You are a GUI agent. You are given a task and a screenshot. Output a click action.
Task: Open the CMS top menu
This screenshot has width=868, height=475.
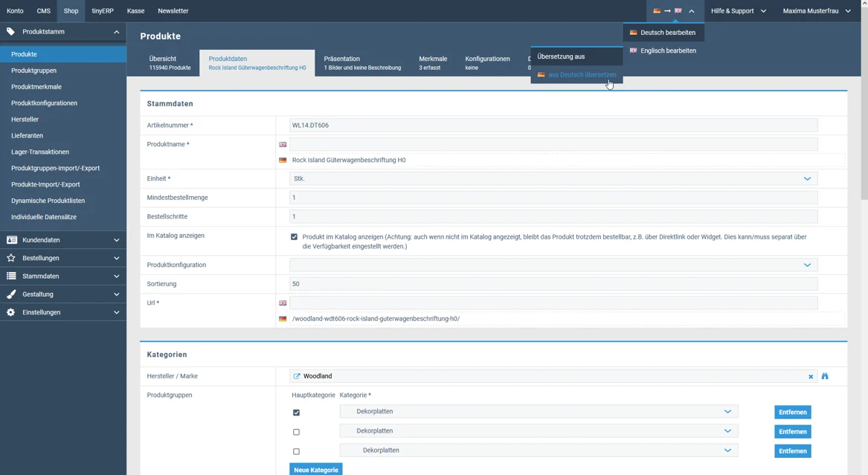[x=44, y=10]
